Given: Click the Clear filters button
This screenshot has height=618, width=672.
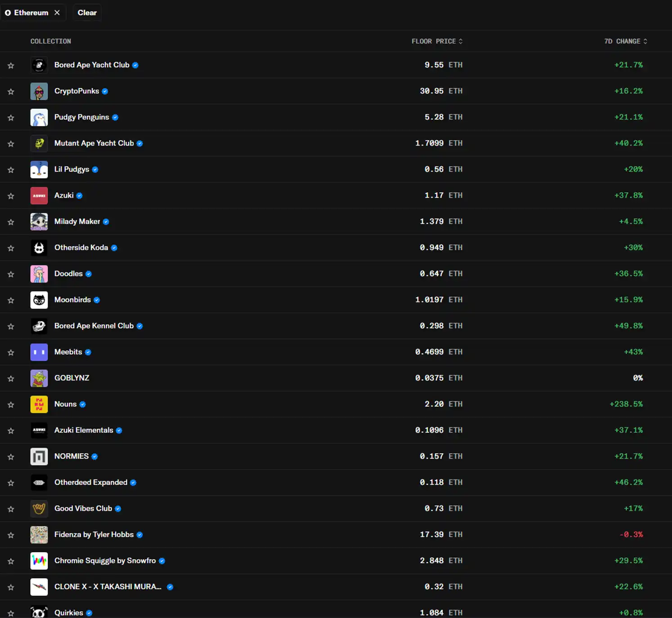Looking at the screenshot, I should click(87, 13).
